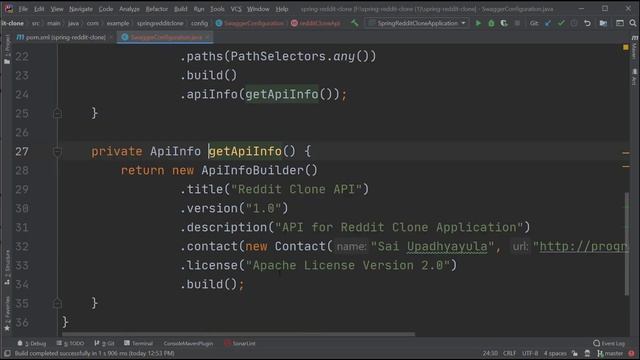The height and width of the screenshot is (360, 640).
Task: Click the springredditclone breadcrumb
Action: (160, 23)
